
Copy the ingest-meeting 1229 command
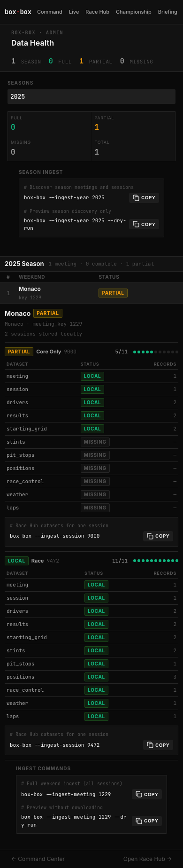[x=147, y=794]
